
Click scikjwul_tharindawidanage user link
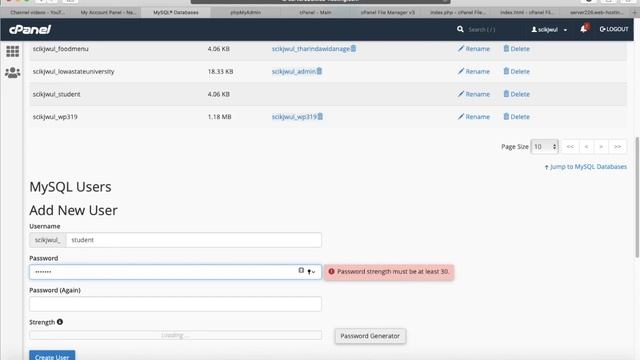tap(311, 49)
